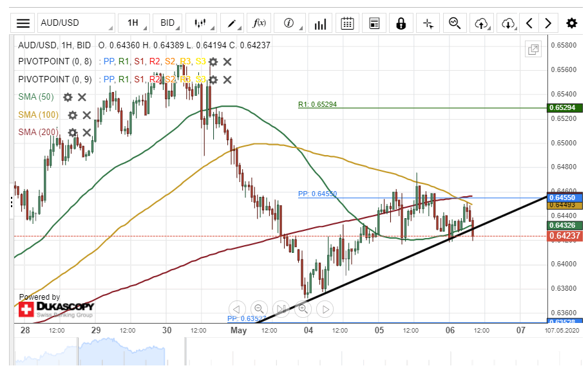Open the 1H timeframe dropdown
Viewport: 588px width, 368px height.
coord(134,23)
